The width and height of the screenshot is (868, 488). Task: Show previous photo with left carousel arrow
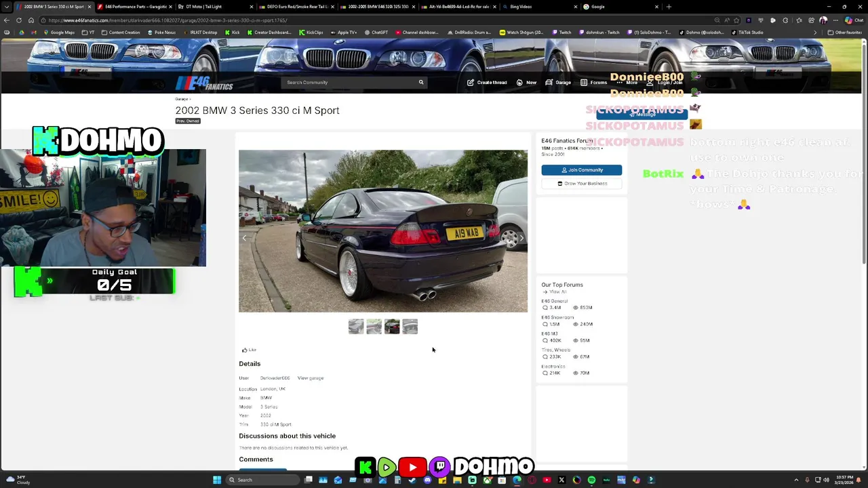pos(244,238)
